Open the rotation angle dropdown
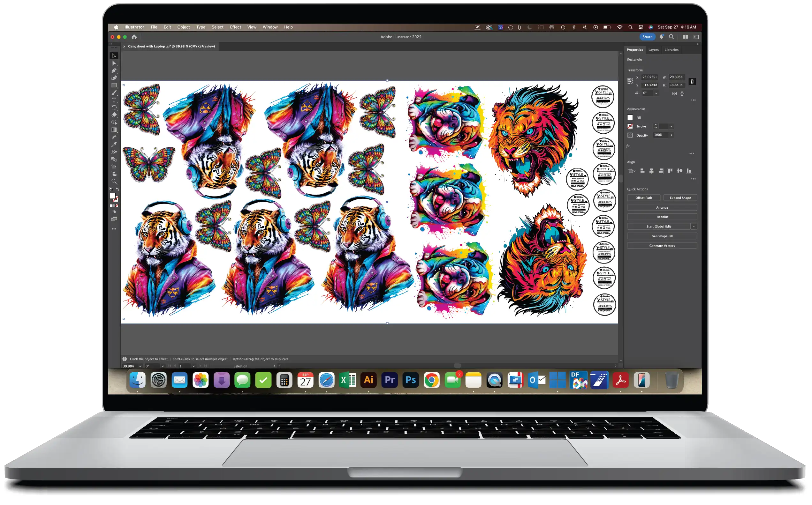 (x=656, y=93)
